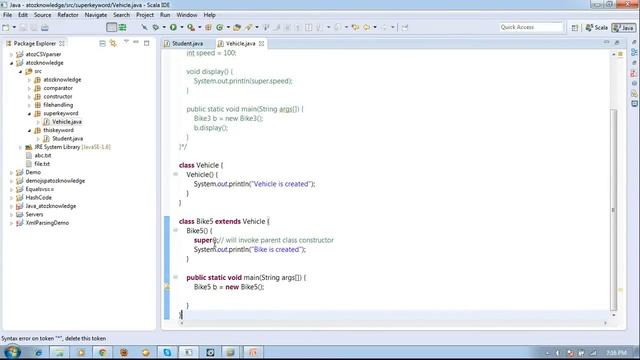The height and width of the screenshot is (360, 640).
Task: Open the Source menu
Action: point(42,15)
